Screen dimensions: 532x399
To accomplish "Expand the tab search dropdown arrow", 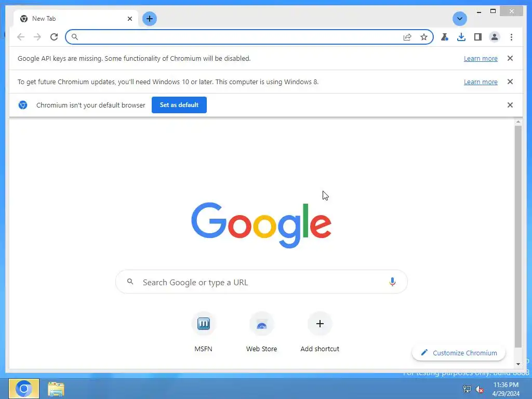I will tap(460, 19).
